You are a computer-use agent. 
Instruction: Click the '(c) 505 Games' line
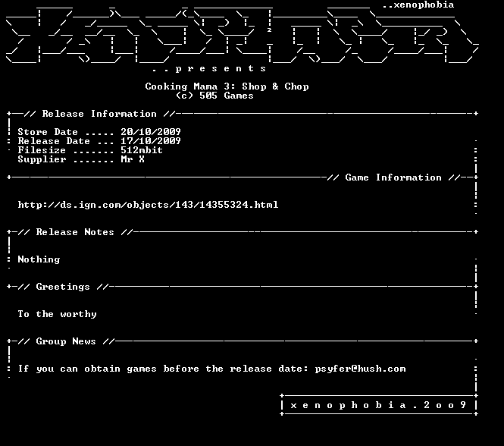pyautogui.click(x=214, y=96)
